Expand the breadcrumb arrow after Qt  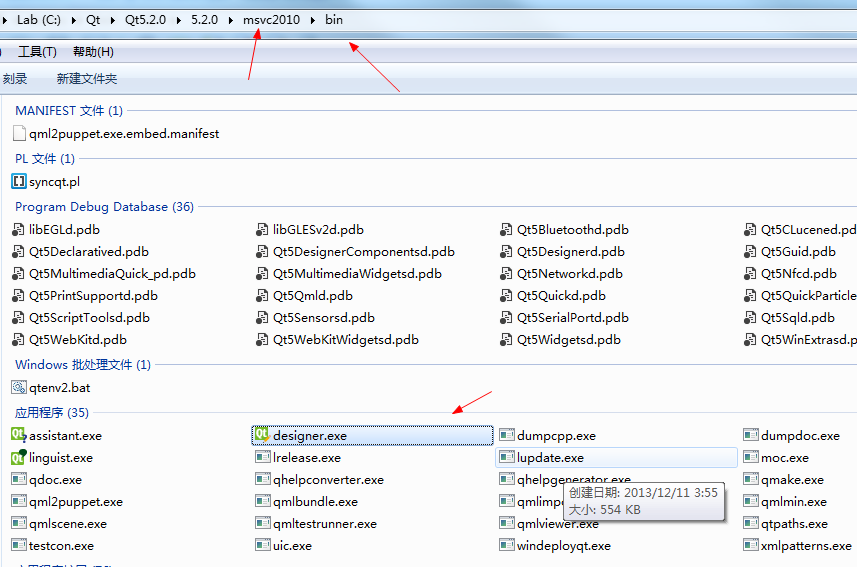pos(113,20)
